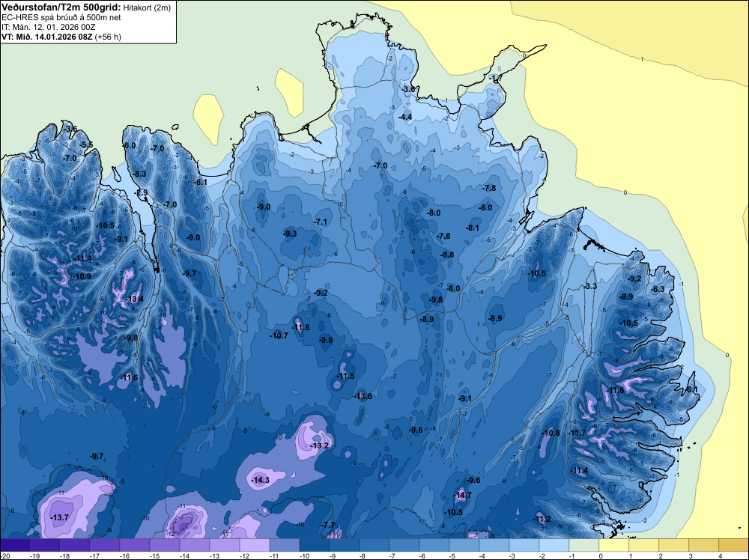This screenshot has height=560, width=749.
Task: Pick the -7.7 temperature label
Action: [329, 525]
